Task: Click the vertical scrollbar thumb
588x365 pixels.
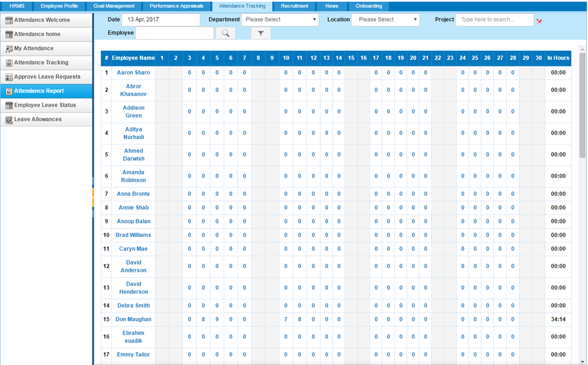Action: (582, 105)
